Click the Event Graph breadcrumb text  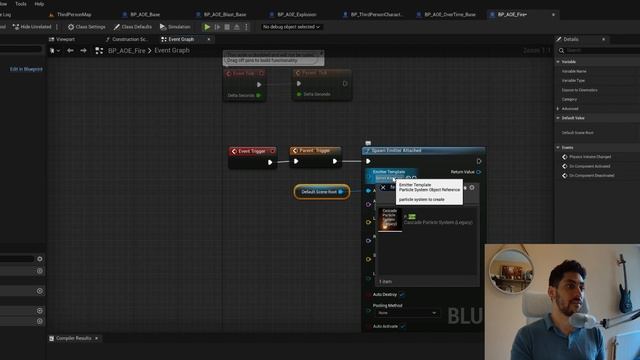tap(172, 51)
